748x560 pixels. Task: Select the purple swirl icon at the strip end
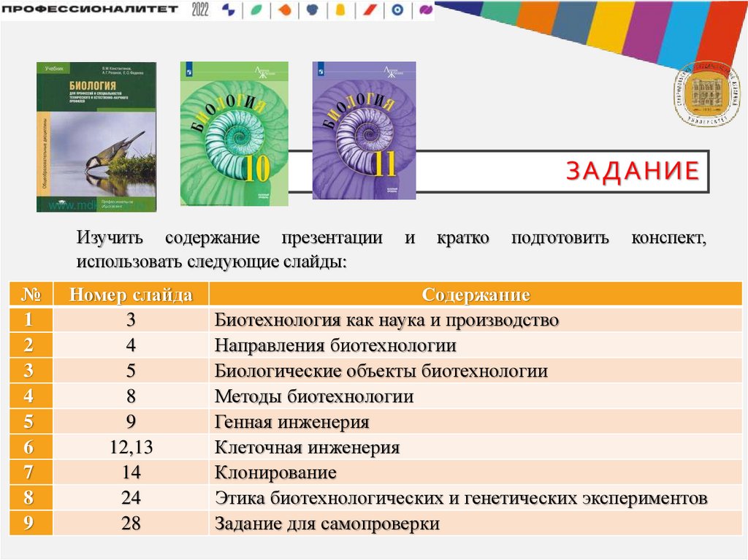[x=427, y=10]
